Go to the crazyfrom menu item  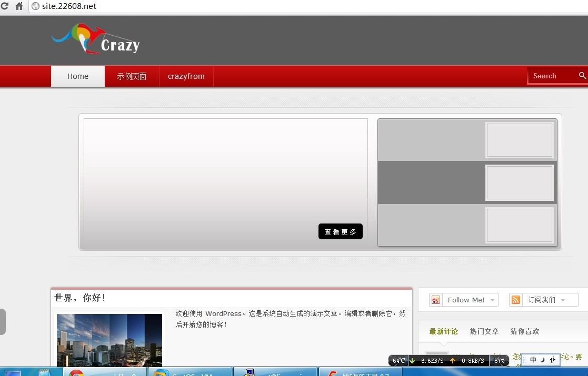[186, 76]
